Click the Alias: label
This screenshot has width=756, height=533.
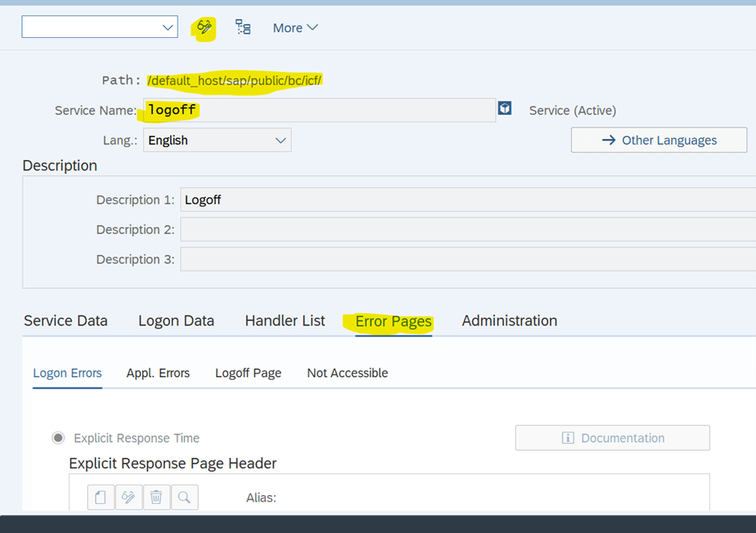click(262, 497)
